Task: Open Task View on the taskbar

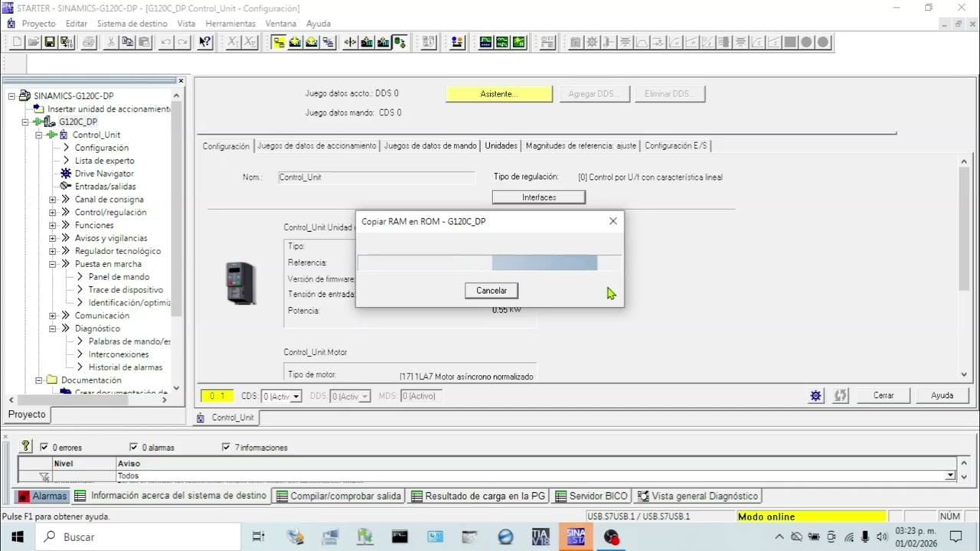Action: (258, 537)
